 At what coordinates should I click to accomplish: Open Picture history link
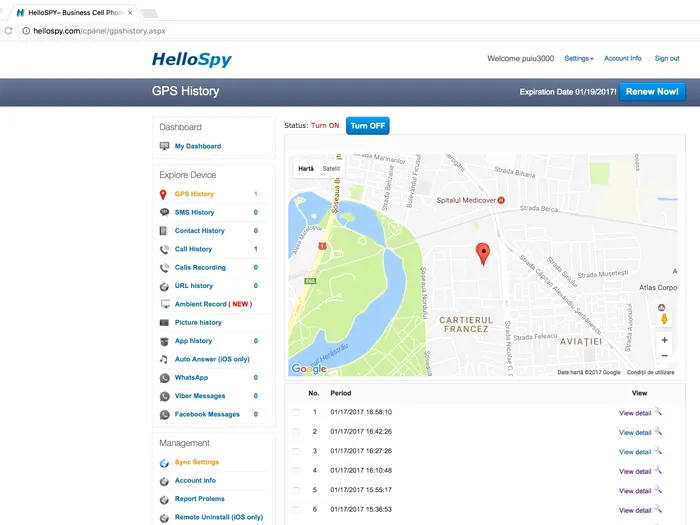tap(198, 322)
